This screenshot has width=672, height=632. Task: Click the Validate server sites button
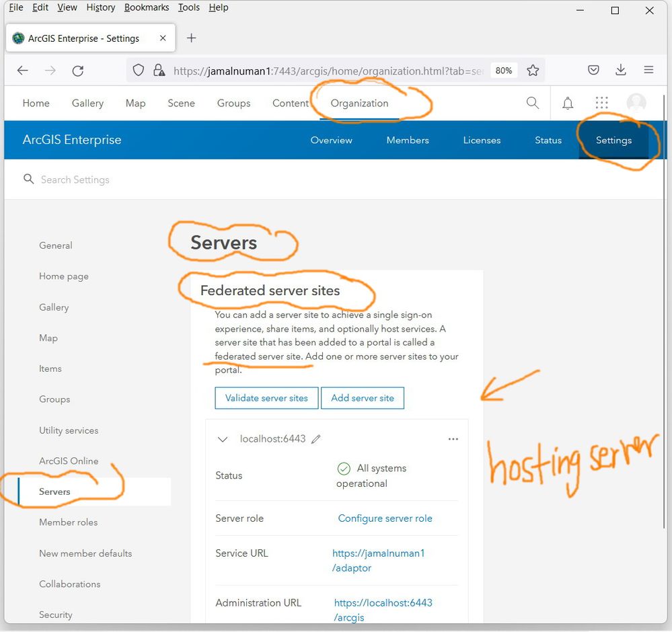266,398
